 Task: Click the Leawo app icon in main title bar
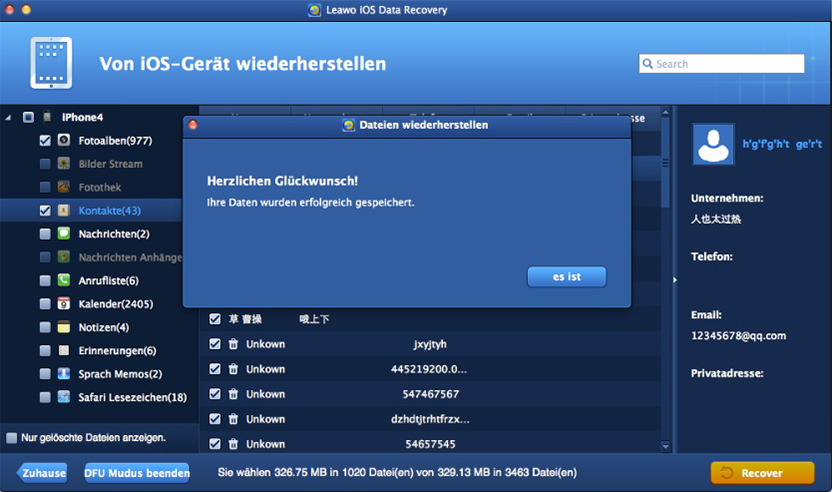pyautogui.click(x=314, y=10)
